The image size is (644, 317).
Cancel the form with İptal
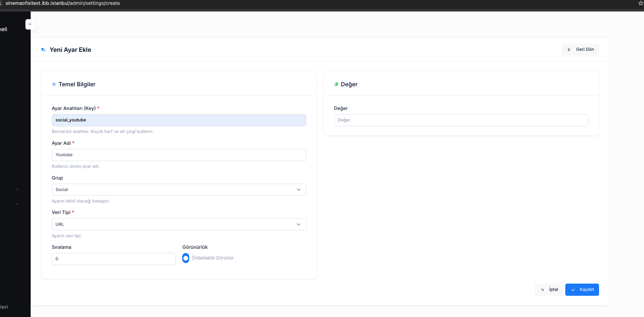(x=549, y=290)
